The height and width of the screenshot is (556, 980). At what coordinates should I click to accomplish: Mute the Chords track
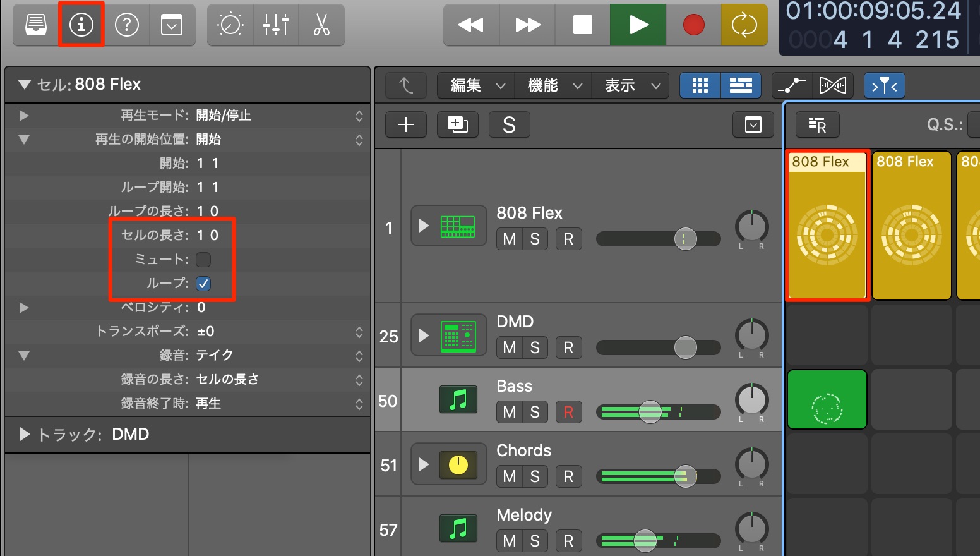click(510, 476)
